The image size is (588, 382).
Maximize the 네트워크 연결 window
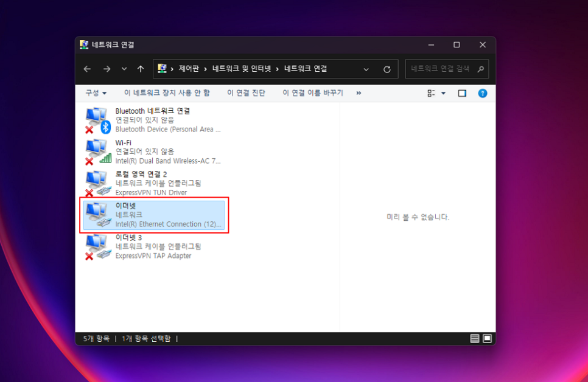(x=457, y=45)
